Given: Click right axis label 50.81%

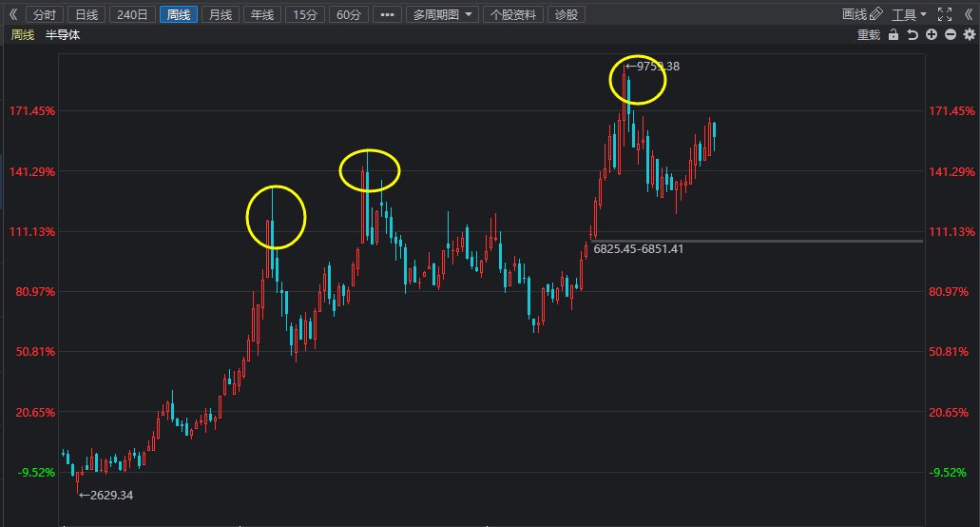Looking at the screenshot, I should pos(948,352).
